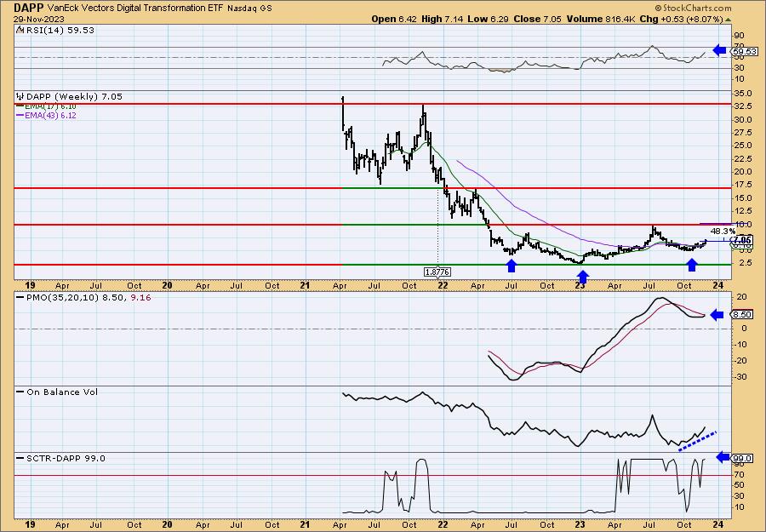Screen dimensions: 766x532
Task: Click the 22.5 price axis label
Action: point(742,159)
